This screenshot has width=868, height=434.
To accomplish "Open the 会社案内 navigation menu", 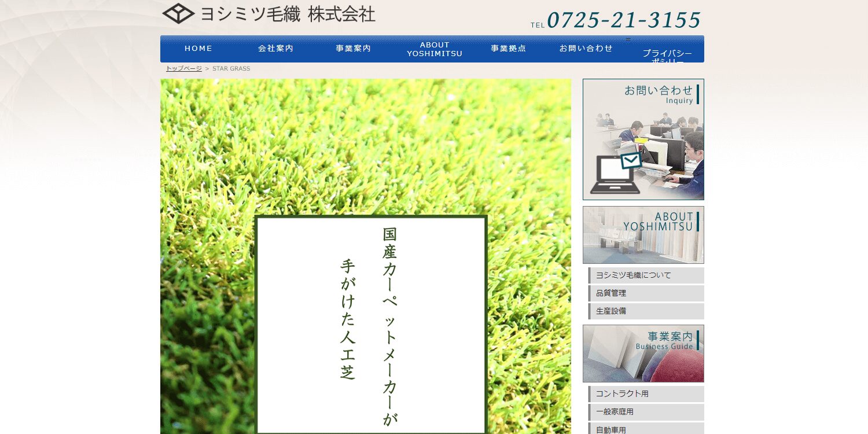I will (275, 48).
